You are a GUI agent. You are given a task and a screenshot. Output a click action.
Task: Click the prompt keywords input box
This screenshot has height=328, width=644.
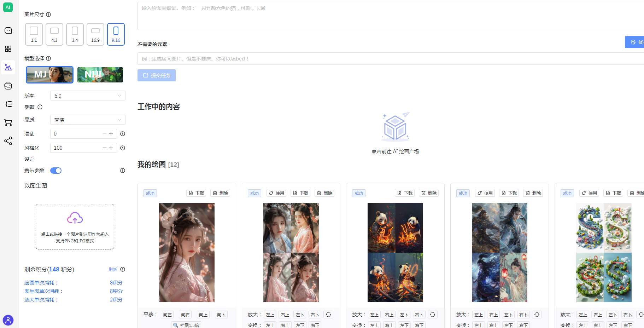point(391,16)
